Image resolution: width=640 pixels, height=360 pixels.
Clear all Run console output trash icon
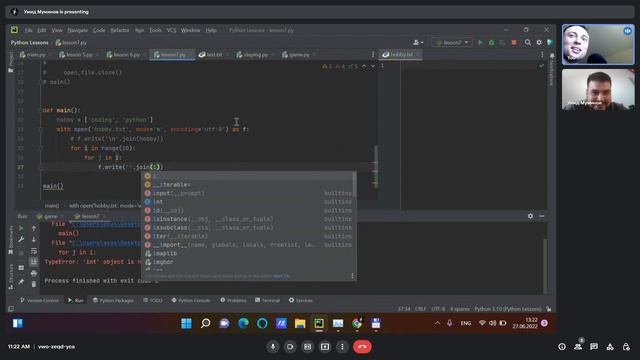point(34,284)
